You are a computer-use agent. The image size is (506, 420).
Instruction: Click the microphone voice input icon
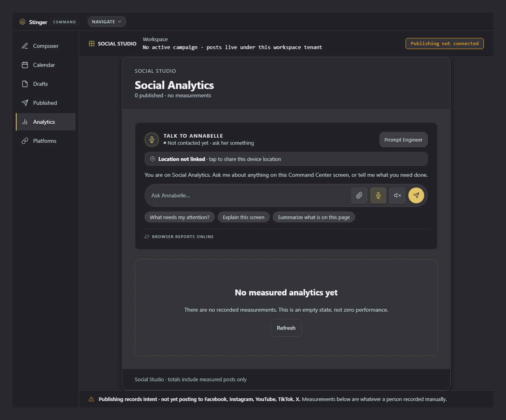pyautogui.click(x=378, y=195)
